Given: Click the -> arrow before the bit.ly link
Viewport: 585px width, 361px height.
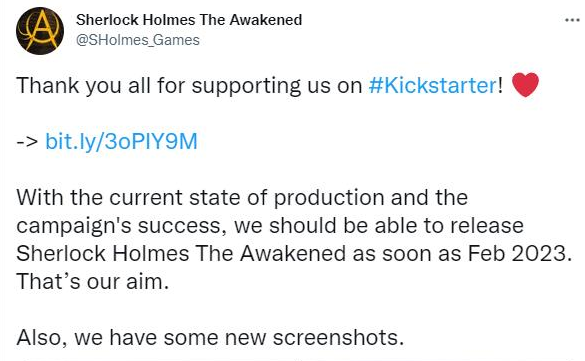Looking at the screenshot, I should tap(27, 142).
